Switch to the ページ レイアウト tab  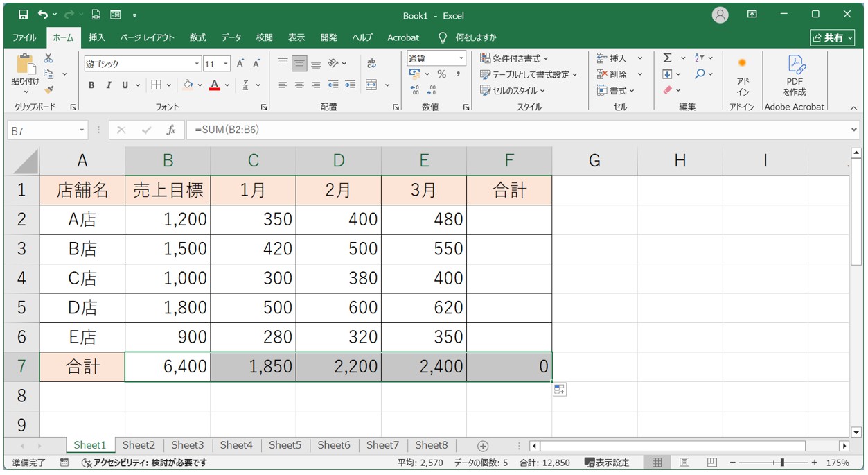pyautogui.click(x=147, y=37)
